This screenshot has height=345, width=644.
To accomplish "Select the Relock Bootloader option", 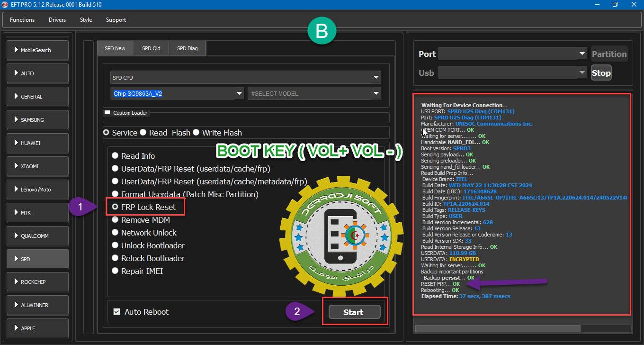I will point(115,258).
